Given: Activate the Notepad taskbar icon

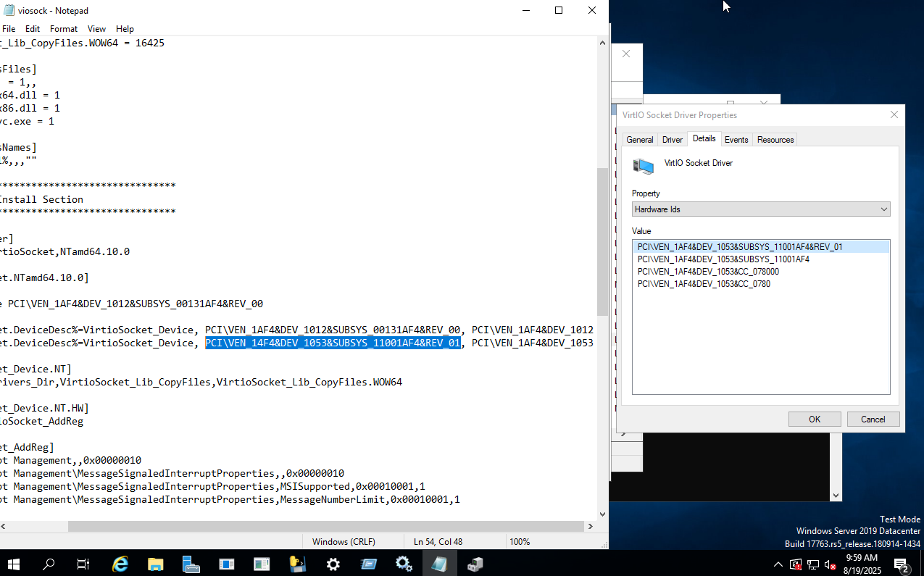Looking at the screenshot, I should (439, 563).
